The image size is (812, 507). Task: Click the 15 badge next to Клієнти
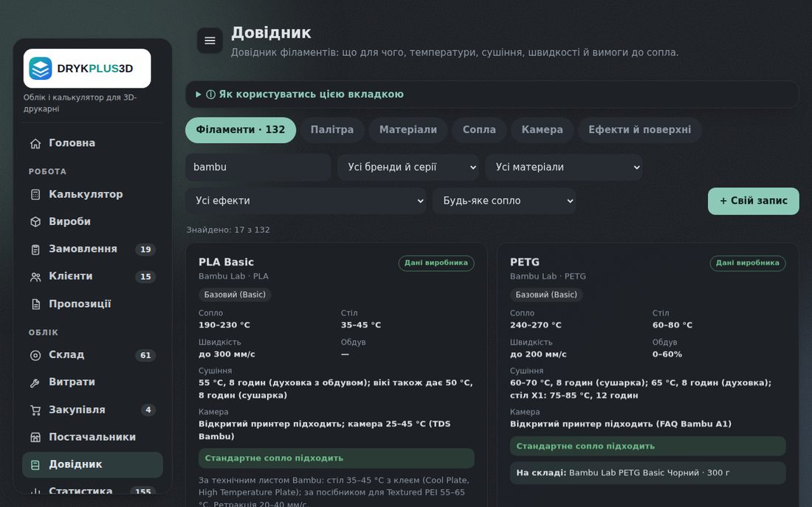(145, 277)
